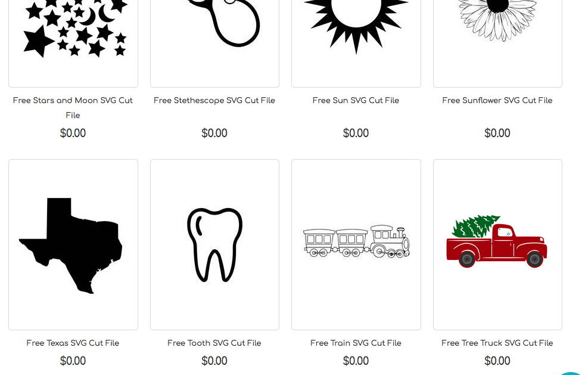The image size is (588, 375).
Task: Open the red Tree Truck image
Action: [497, 245]
